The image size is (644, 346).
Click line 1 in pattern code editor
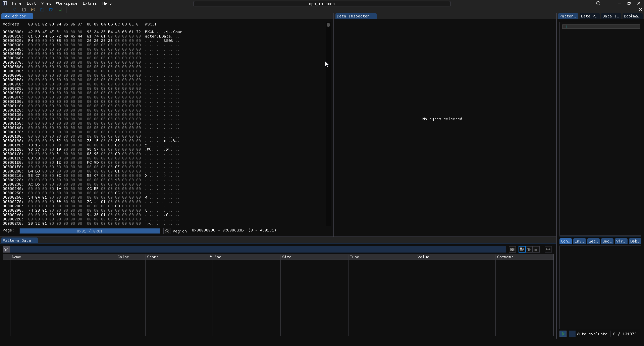[601, 27]
